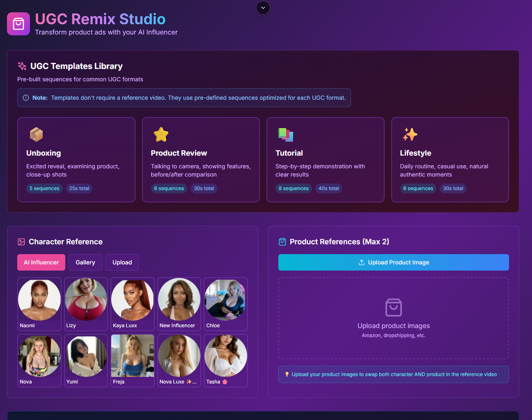
Task: Select the AI Influencer tab
Action: click(x=41, y=262)
